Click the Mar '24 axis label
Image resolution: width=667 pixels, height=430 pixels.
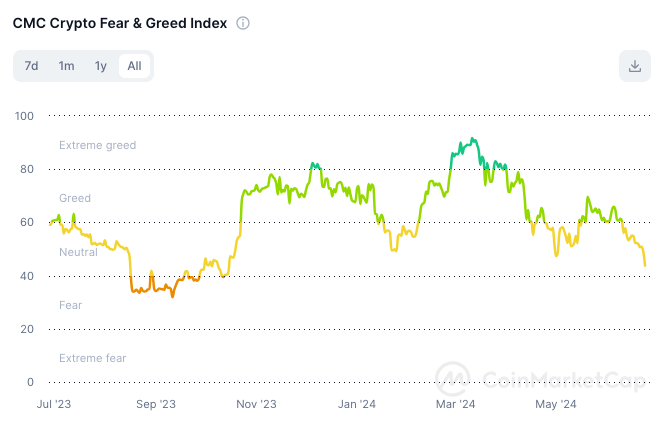pyautogui.click(x=456, y=404)
